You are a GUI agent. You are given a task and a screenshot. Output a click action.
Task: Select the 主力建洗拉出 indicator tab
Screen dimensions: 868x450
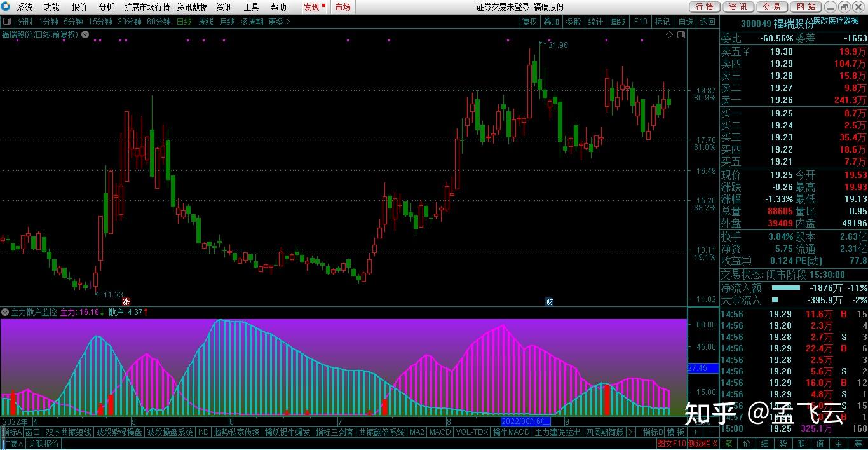click(x=558, y=432)
